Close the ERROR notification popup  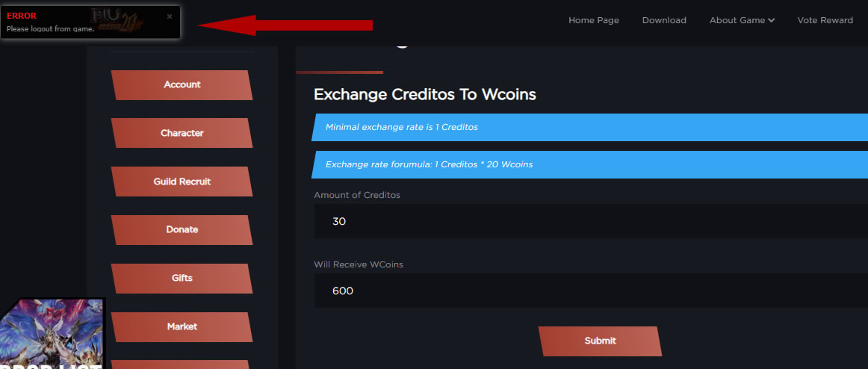click(170, 16)
